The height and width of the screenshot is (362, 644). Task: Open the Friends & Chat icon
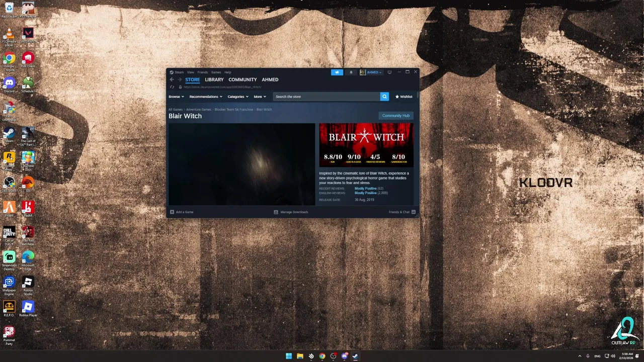click(414, 212)
